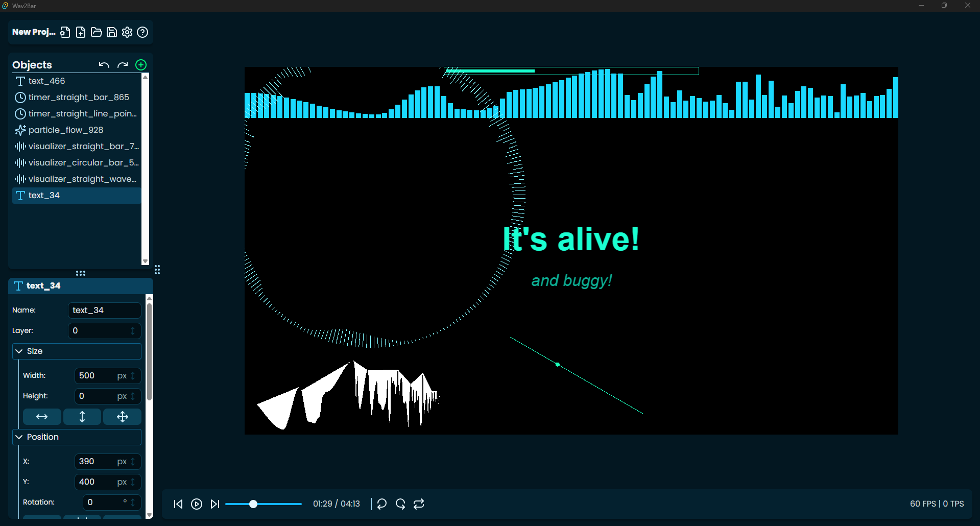Image resolution: width=980 pixels, height=526 pixels.
Task: Click the open folder icon
Action: [96, 32]
